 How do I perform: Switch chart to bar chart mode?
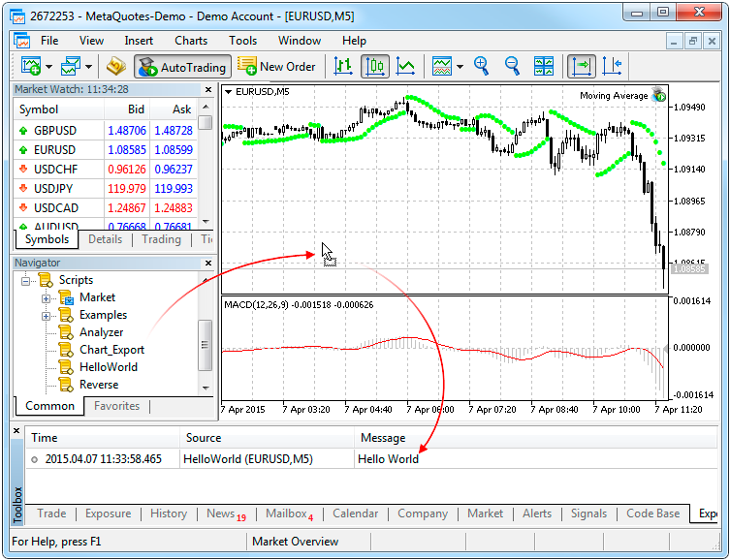coord(343,67)
